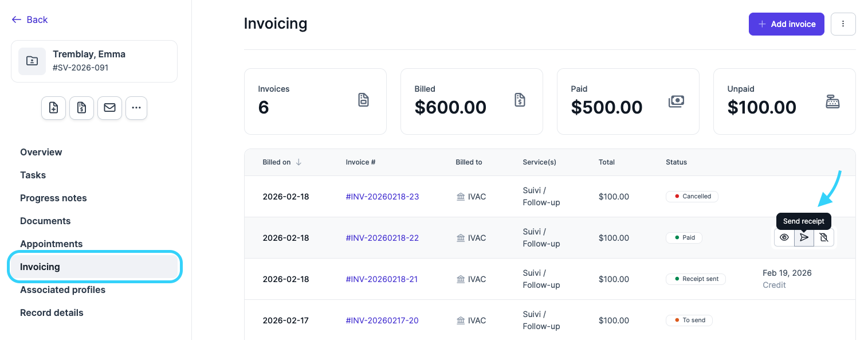This screenshot has width=868, height=340.
Task: Click the Unpaid card register icon
Action: 832,101
